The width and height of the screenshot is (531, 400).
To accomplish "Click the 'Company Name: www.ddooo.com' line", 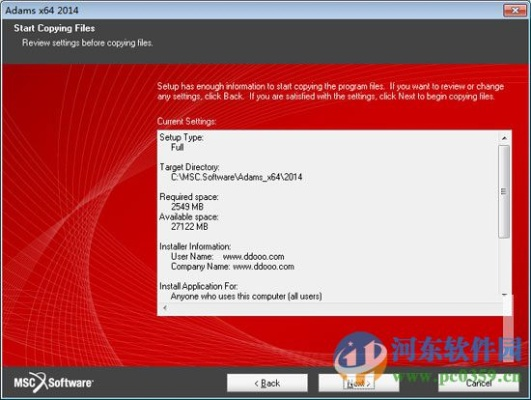I will tap(232, 267).
